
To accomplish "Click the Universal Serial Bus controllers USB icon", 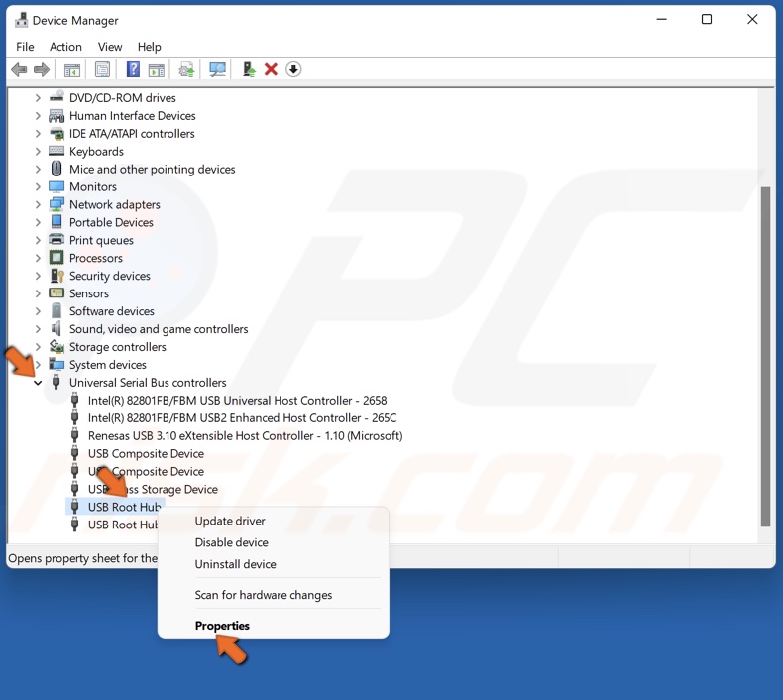I will (x=56, y=383).
